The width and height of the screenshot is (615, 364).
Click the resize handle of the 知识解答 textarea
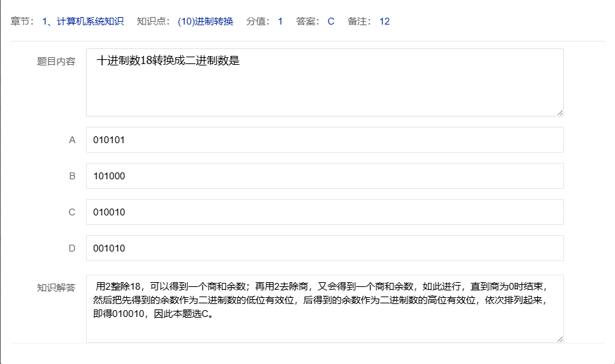[x=559, y=338]
